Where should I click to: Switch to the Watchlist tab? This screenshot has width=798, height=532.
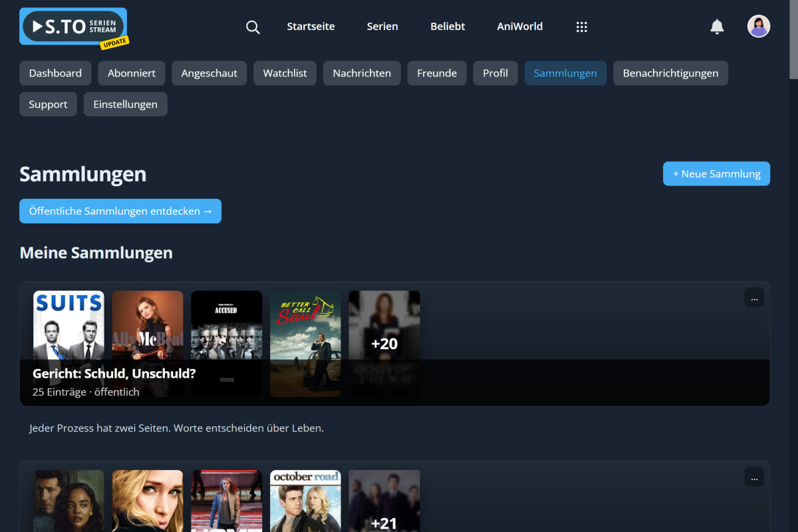[x=285, y=73]
